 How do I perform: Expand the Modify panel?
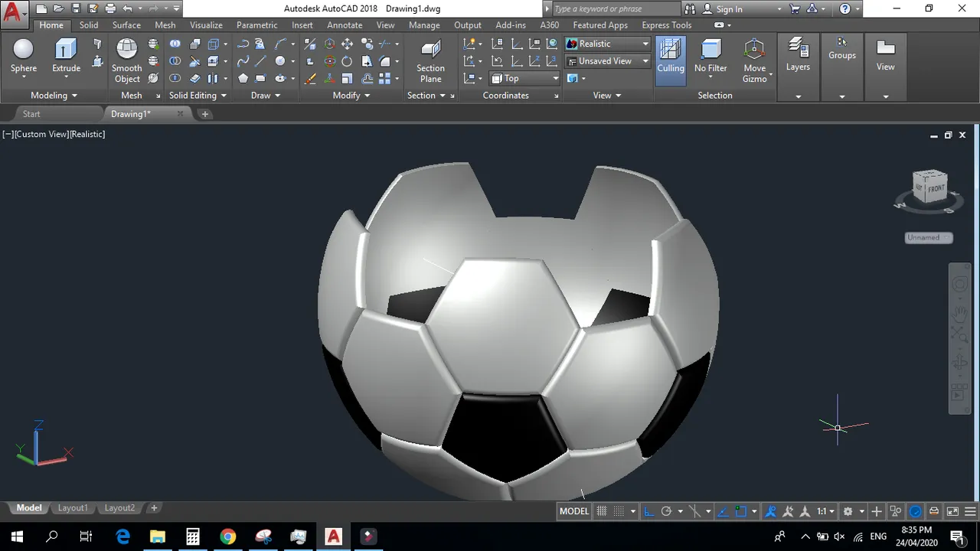point(351,96)
